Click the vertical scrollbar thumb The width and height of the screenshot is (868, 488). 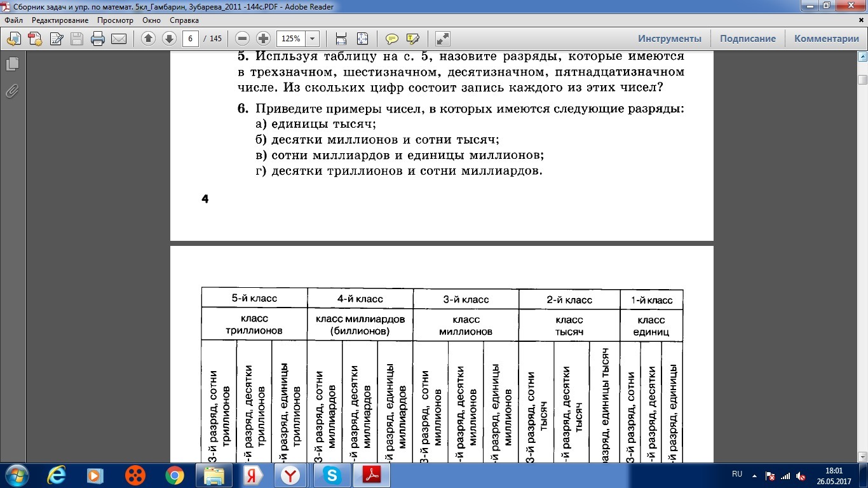(x=862, y=79)
